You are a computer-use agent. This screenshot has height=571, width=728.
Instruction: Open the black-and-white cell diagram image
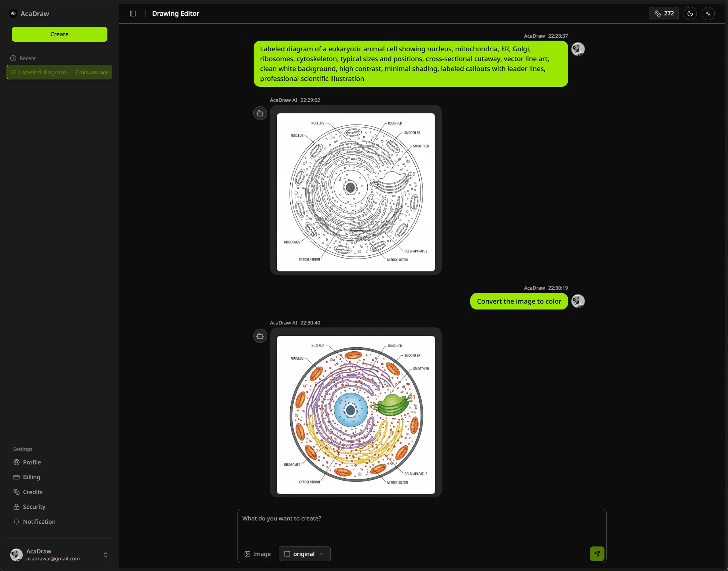(356, 192)
